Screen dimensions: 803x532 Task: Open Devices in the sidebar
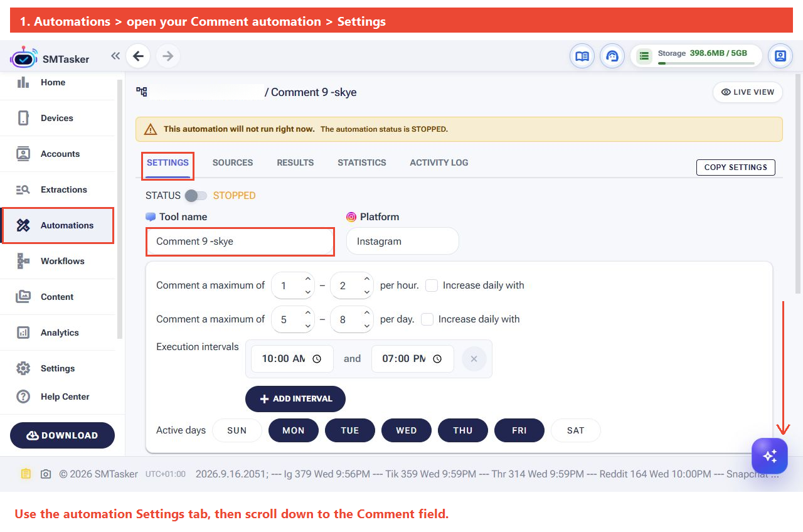[x=58, y=118]
